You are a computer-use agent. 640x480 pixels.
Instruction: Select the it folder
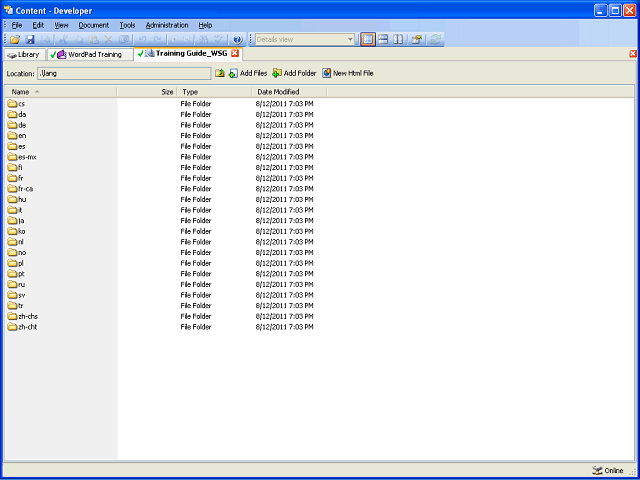click(x=15, y=210)
